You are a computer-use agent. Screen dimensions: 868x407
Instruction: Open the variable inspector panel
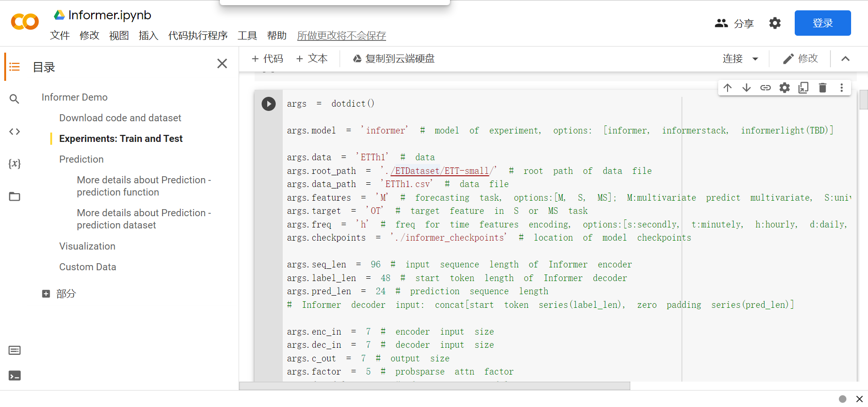[x=14, y=163]
